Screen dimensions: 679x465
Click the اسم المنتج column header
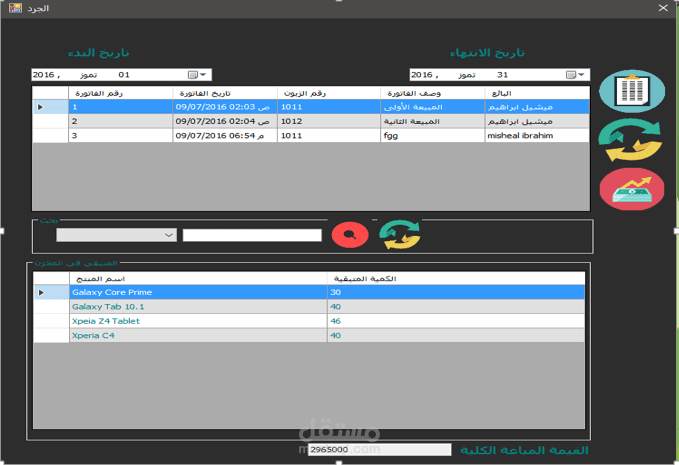click(198, 278)
